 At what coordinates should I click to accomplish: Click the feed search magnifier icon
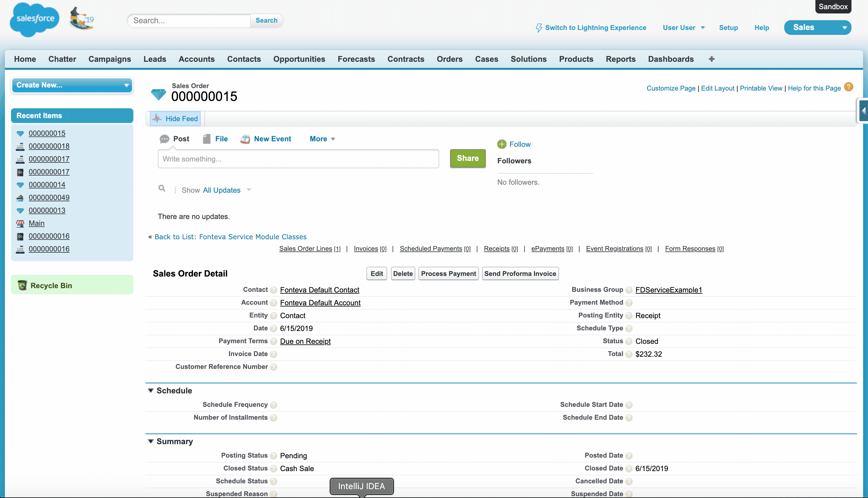(x=162, y=188)
